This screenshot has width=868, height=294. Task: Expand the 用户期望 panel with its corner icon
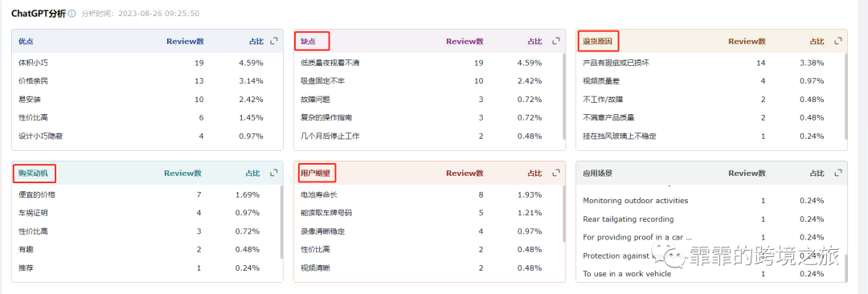[556, 173]
